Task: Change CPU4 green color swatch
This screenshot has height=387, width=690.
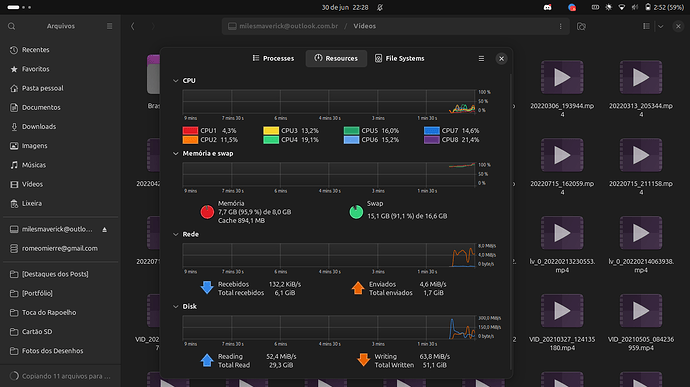Action: point(271,140)
